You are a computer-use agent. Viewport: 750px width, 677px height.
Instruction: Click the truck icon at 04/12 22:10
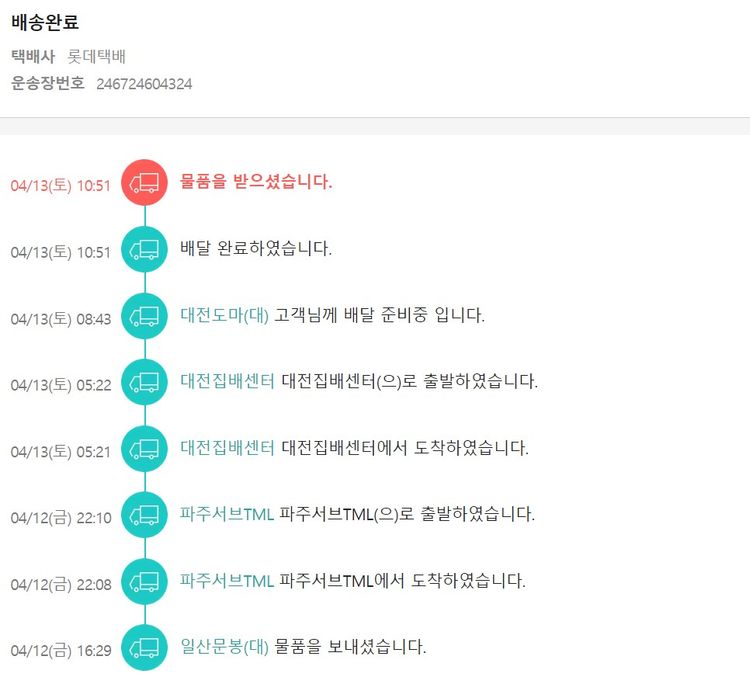point(145,515)
